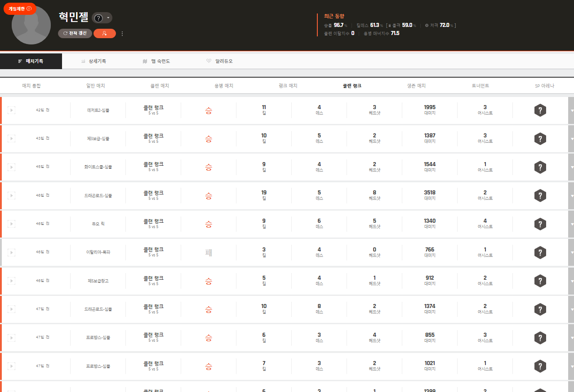Click hexagon rank badge in 제3보급-심플 row
Viewport: 574px width, 392px height.
click(540, 139)
